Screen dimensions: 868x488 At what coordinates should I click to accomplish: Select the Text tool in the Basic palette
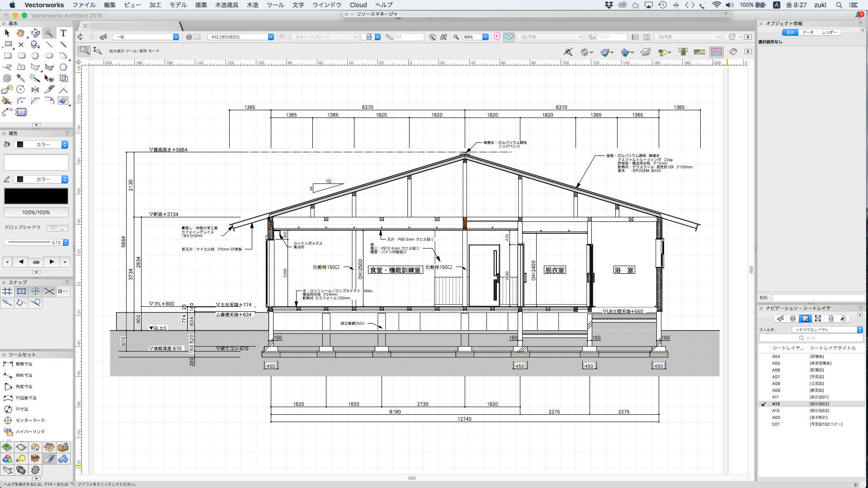[63, 33]
